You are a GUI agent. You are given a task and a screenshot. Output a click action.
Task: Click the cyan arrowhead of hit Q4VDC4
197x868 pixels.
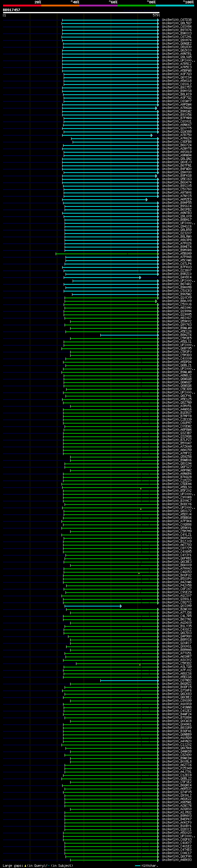point(140,278)
